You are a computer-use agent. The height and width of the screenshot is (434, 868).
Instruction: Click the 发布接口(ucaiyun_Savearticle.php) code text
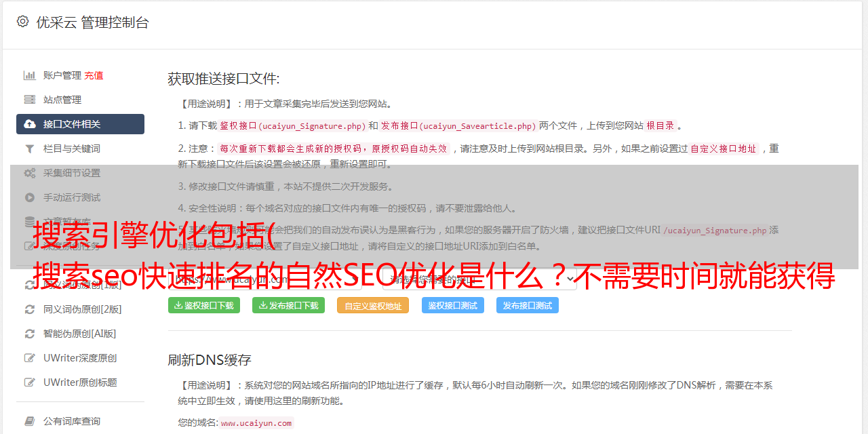pos(458,125)
